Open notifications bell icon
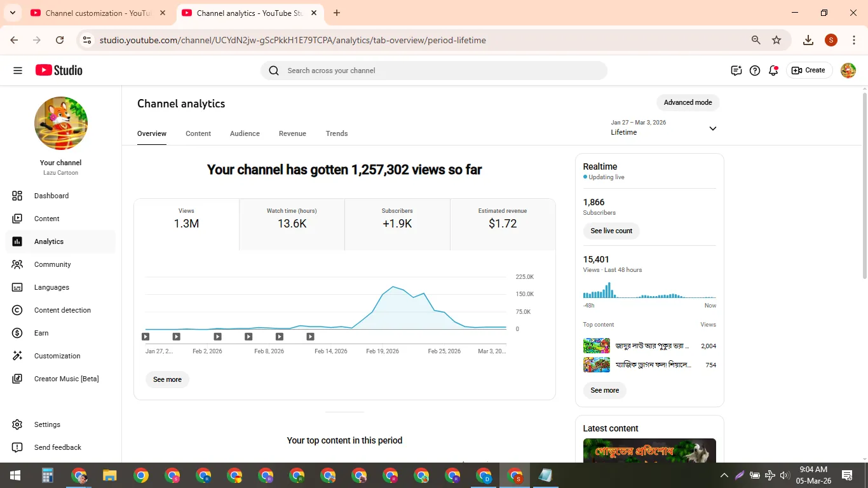This screenshot has width=868, height=488. 773,71
